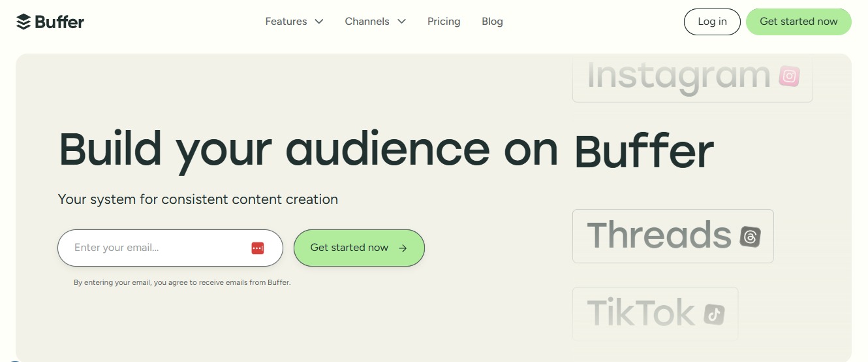This screenshot has width=868, height=362.
Task: Click the pink Instagram camera icon
Action: pyautogui.click(x=789, y=76)
